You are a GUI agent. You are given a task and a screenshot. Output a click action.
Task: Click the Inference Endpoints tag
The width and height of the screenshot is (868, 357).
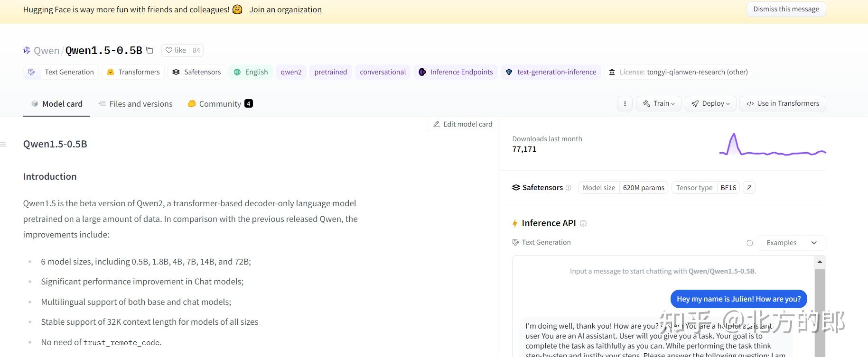[x=456, y=72]
